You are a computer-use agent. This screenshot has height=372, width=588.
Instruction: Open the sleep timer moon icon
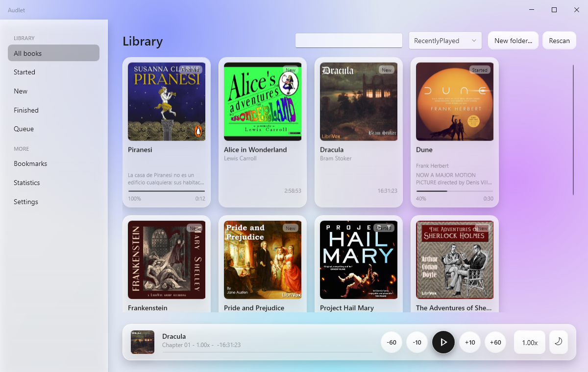click(x=559, y=342)
